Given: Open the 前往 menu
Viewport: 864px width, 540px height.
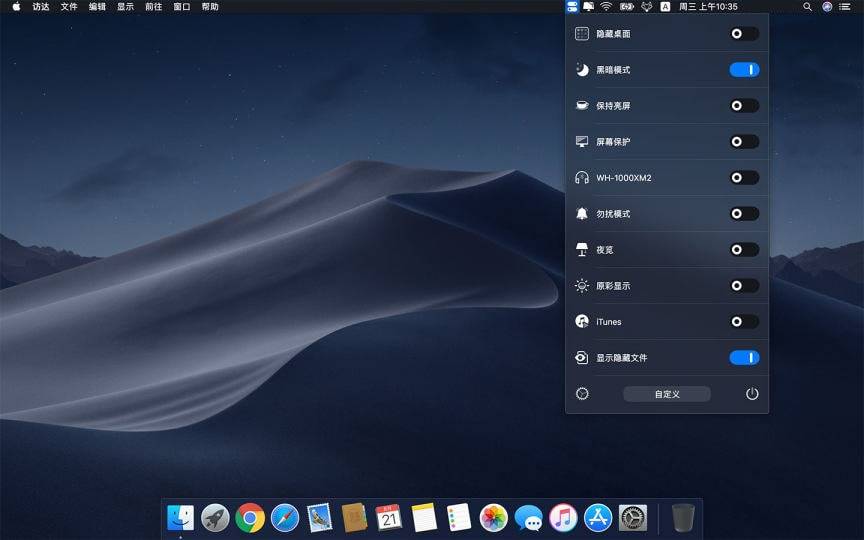Looking at the screenshot, I should pyautogui.click(x=153, y=6).
